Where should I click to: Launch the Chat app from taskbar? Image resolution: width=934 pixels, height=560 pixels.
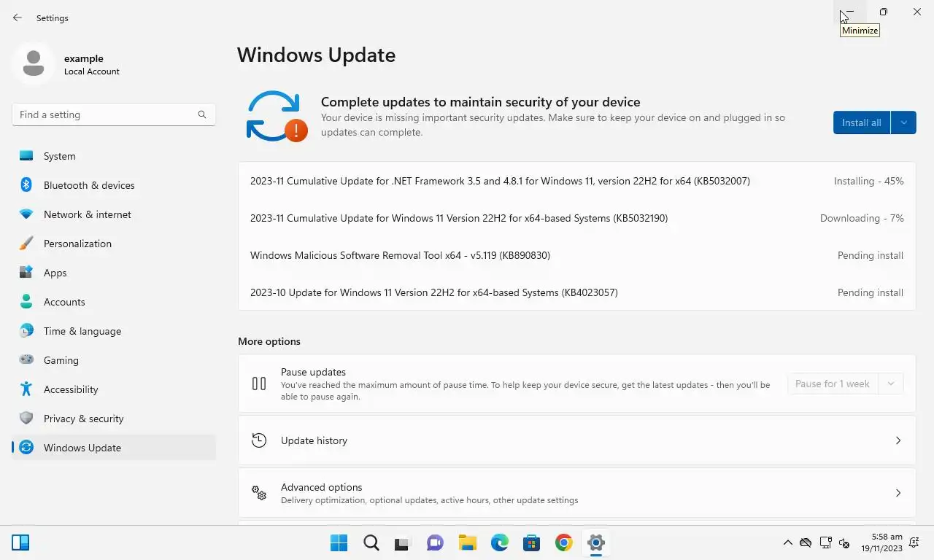435,542
